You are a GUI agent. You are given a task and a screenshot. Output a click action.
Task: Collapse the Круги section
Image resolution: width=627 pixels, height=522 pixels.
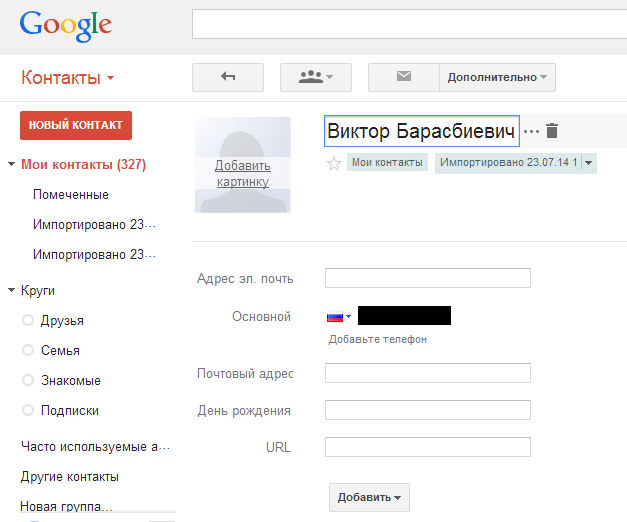pos(12,290)
